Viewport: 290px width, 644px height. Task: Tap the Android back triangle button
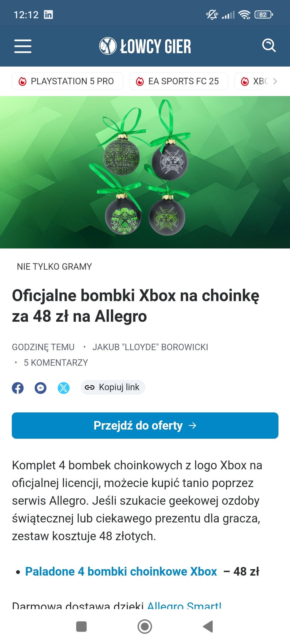(x=208, y=627)
